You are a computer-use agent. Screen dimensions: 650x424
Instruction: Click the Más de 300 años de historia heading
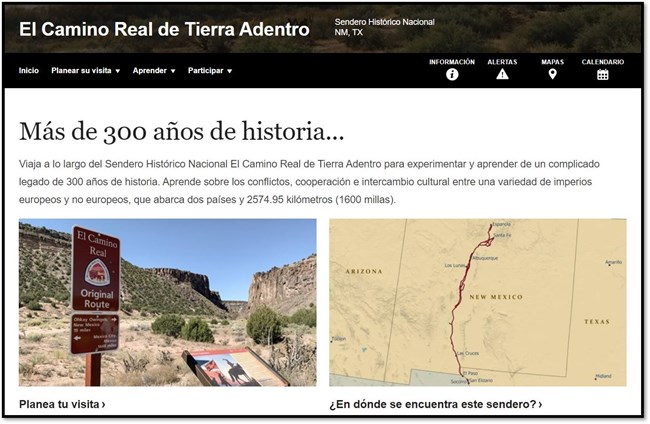pos(182,131)
